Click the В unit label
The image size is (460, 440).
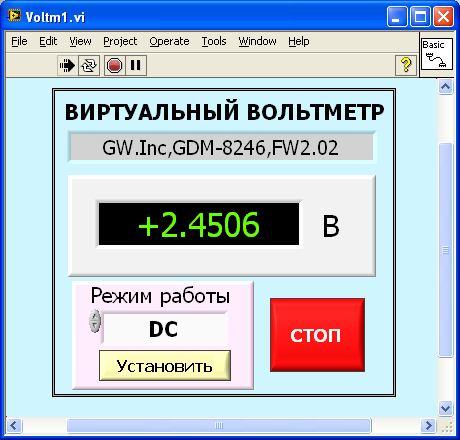click(331, 226)
